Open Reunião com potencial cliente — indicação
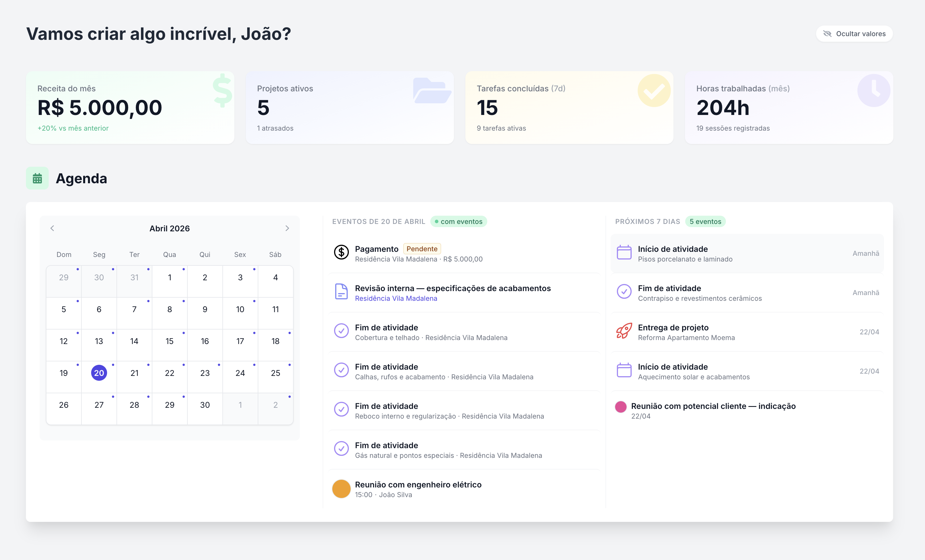This screenshot has height=560, width=925. [x=747, y=411]
